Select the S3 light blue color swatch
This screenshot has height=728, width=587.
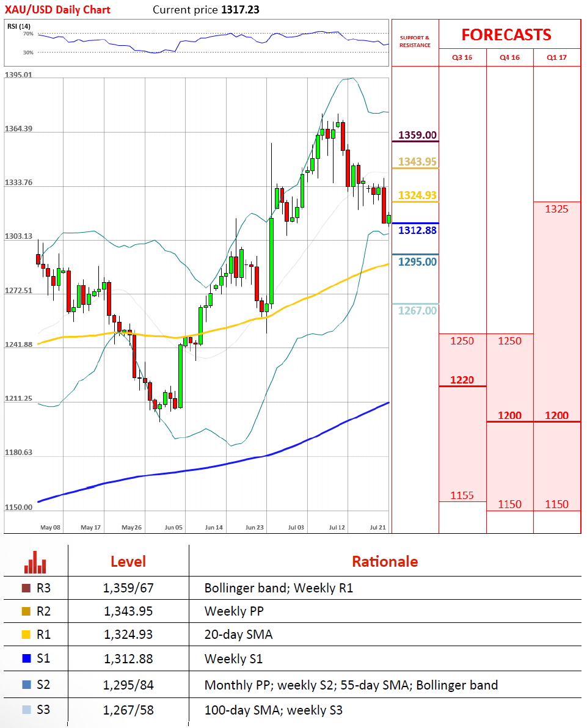[x=26, y=710]
